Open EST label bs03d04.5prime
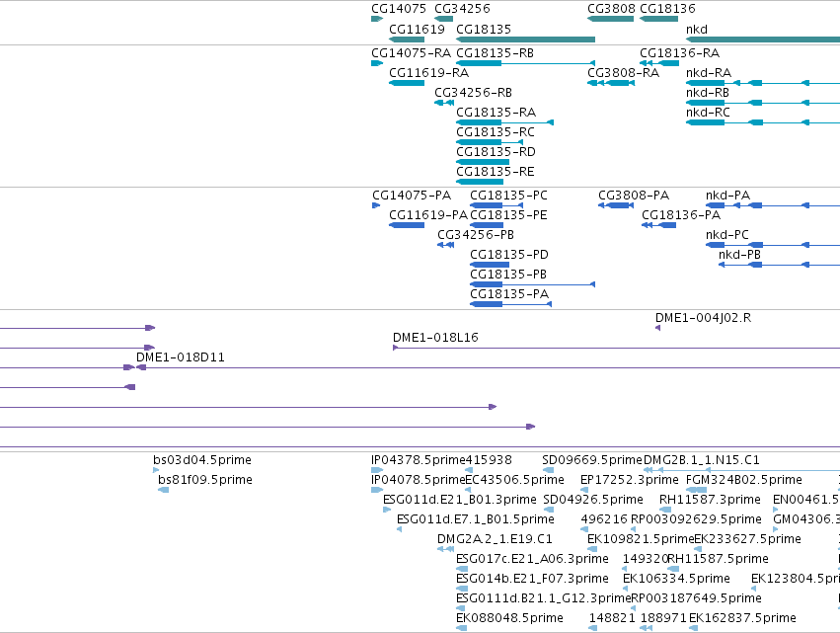840x633 pixels. click(x=202, y=460)
